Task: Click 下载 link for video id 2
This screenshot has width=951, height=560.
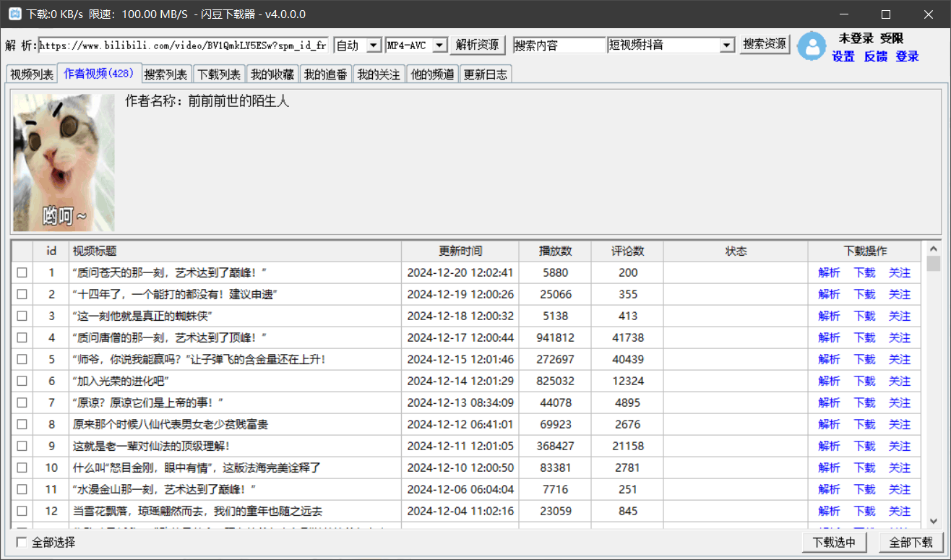Action: click(864, 295)
